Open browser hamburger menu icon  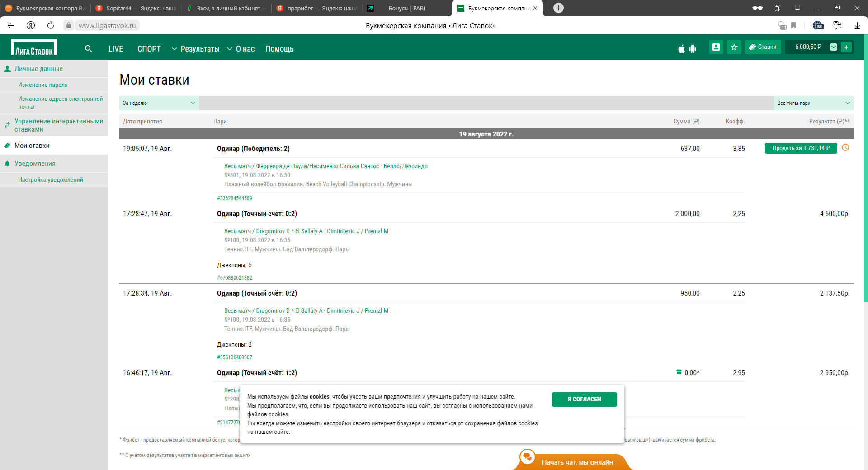pos(797,8)
